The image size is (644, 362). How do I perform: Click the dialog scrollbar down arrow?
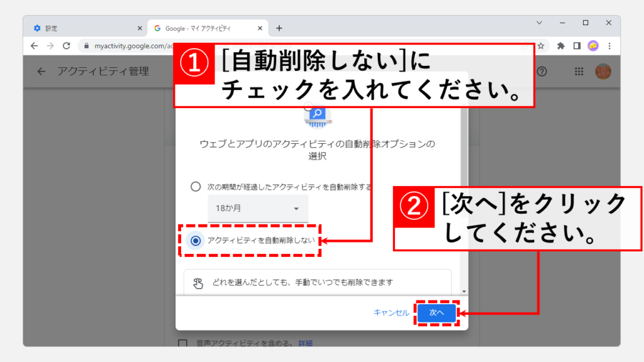coord(464,292)
